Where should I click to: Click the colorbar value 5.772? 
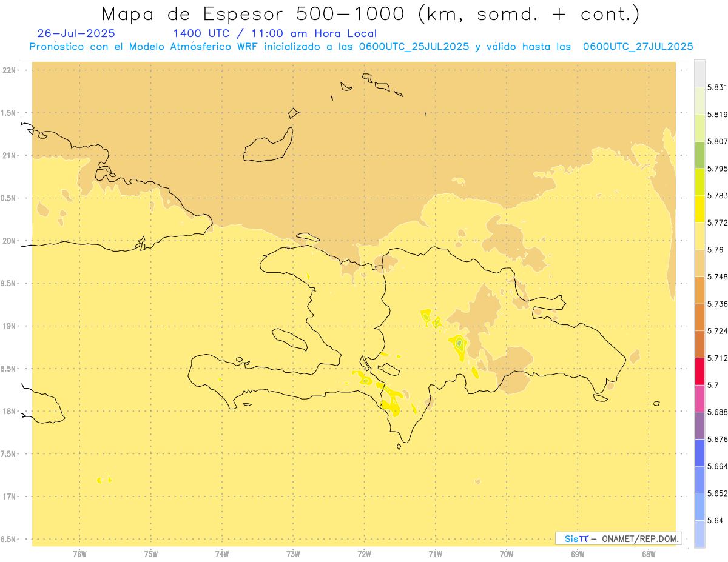click(x=718, y=222)
